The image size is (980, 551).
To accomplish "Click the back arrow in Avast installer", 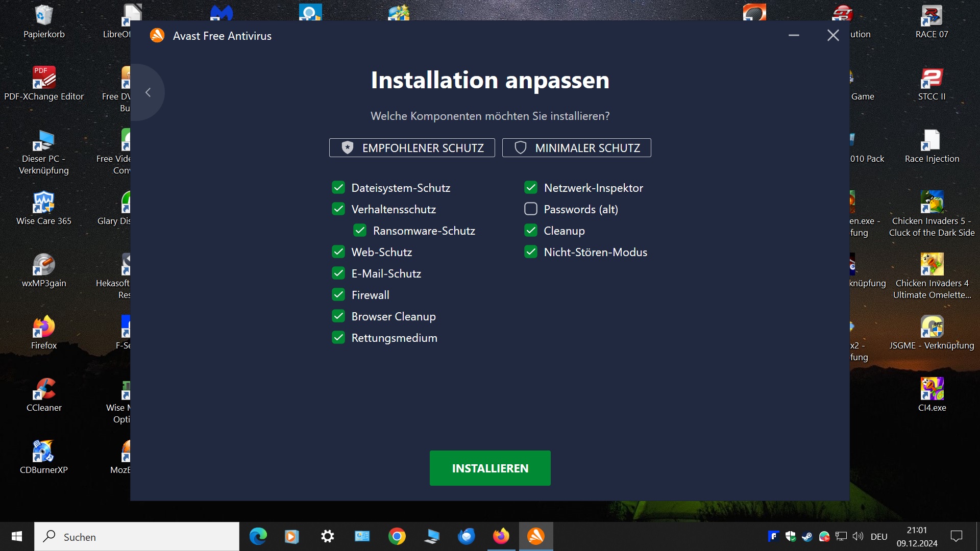I will pos(148,92).
